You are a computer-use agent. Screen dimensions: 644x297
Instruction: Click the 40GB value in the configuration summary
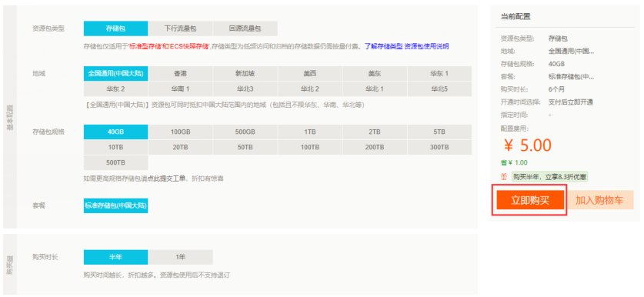[x=556, y=64]
